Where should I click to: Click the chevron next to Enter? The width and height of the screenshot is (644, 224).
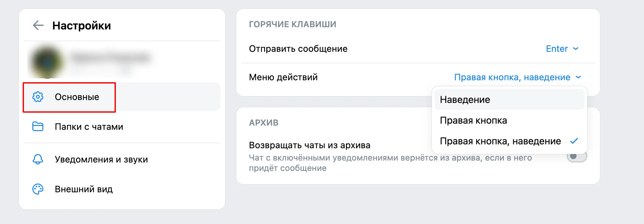point(576,49)
